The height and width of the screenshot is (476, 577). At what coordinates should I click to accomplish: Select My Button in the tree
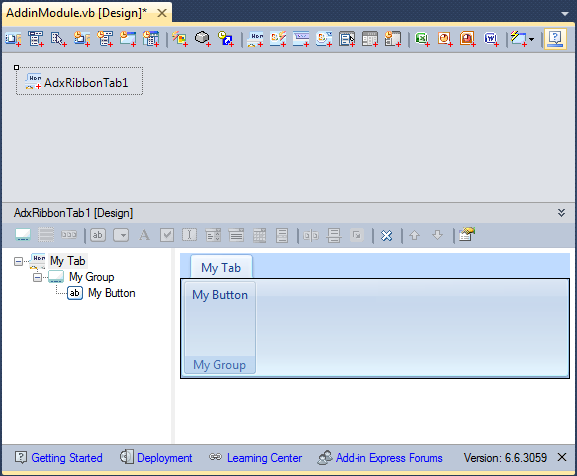point(111,293)
